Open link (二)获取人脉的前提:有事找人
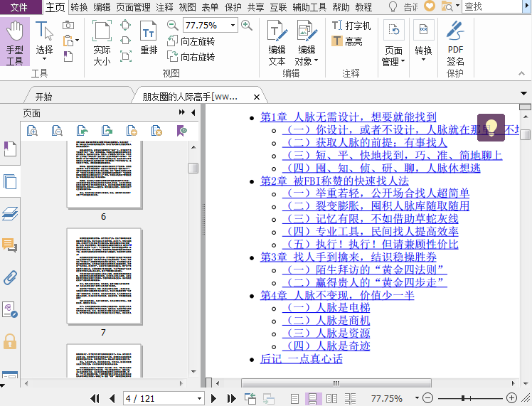Screen dimensions: 532x406 [364, 142]
